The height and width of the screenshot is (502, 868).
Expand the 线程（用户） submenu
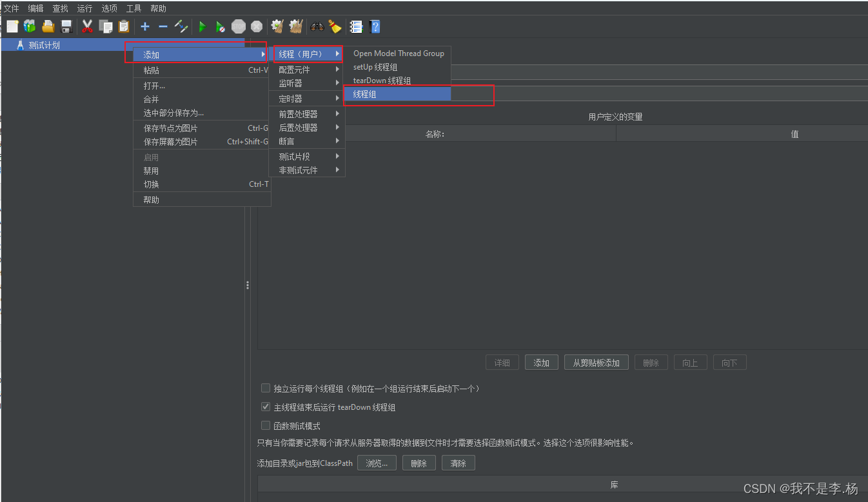point(307,53)
